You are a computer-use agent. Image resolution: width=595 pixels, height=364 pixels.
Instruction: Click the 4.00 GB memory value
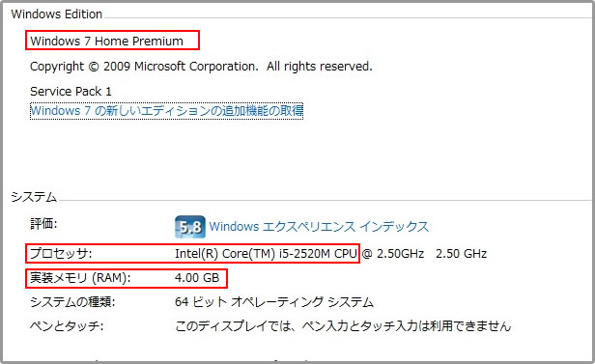[197, 278]
